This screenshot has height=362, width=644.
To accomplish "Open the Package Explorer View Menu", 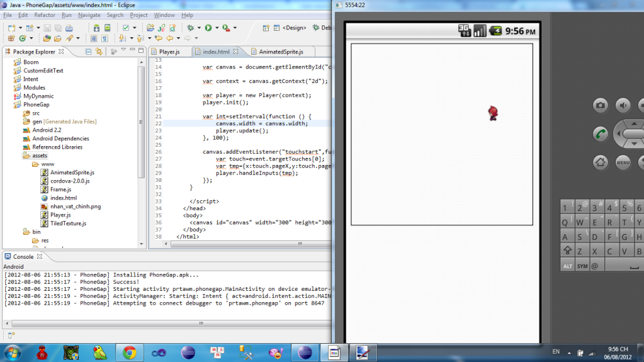I will (x=123, y=50).
